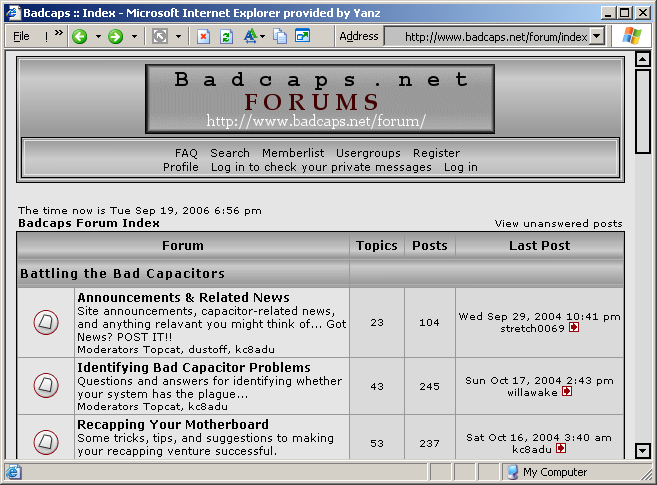View latest post icon beside kc8adu last post
657x485 pixels.
click(x=561, y=449)
